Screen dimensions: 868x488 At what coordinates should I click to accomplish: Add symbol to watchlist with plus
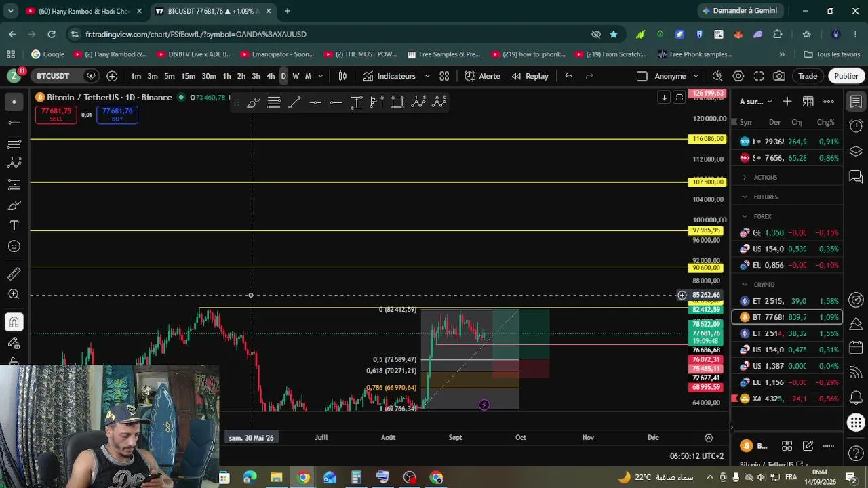coord(787,102)
